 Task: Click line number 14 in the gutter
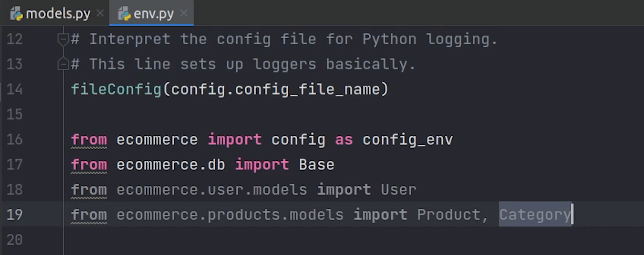14,89
